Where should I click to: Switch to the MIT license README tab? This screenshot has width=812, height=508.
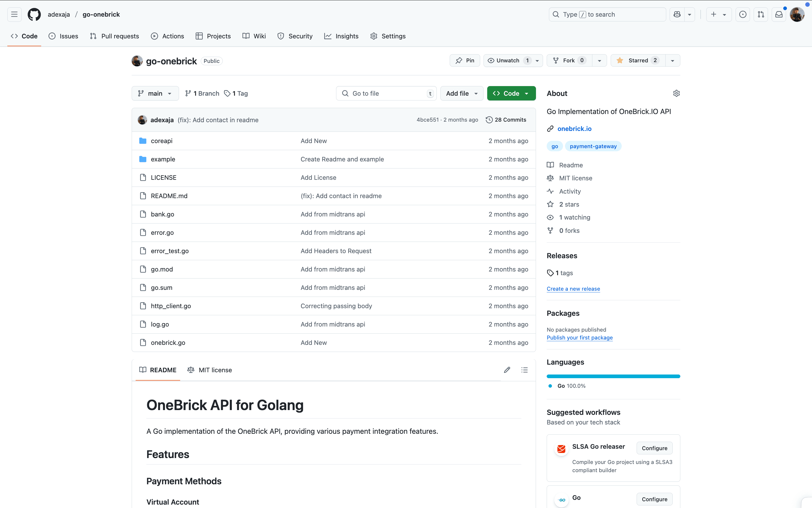(x=210, y=370)
